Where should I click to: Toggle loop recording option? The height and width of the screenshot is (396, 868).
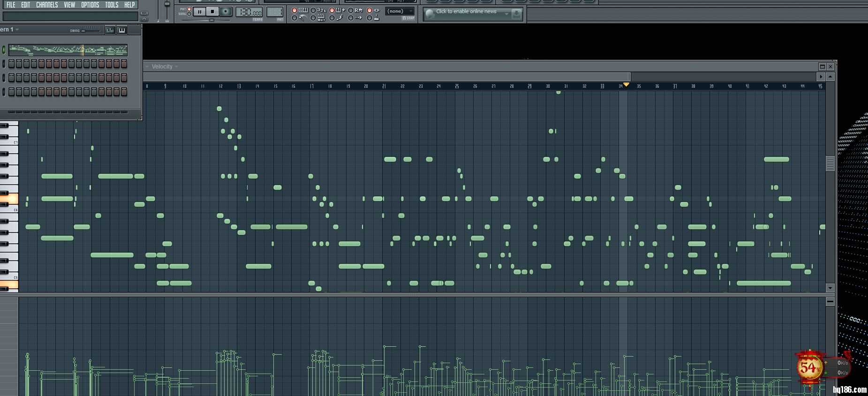(x=351, y=10)
